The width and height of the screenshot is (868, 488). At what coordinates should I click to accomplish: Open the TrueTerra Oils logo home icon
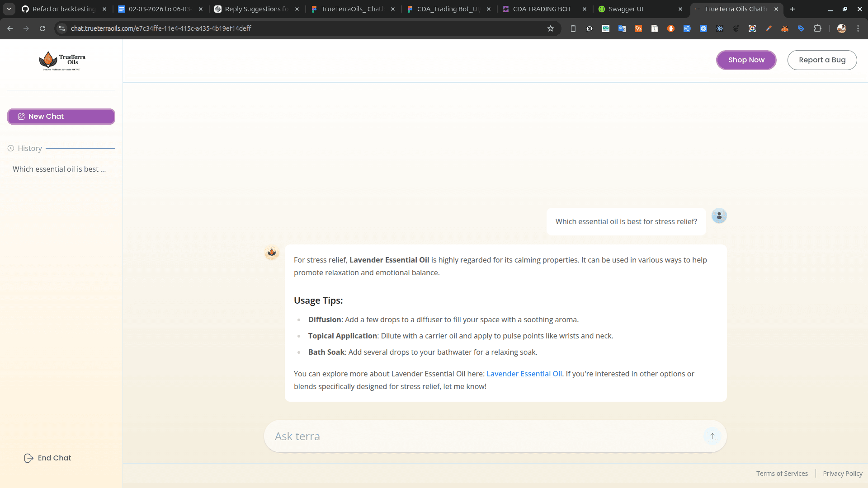coord(48,60)
